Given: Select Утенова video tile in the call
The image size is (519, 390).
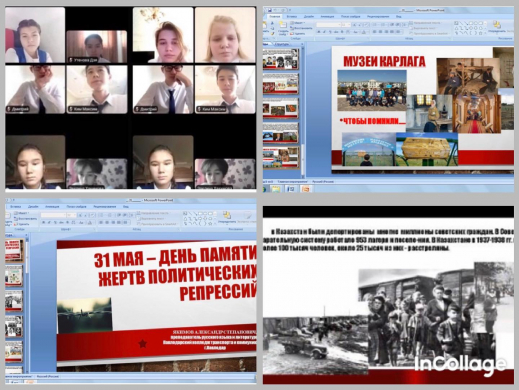Looking at the screenshot, I should 97,47.
